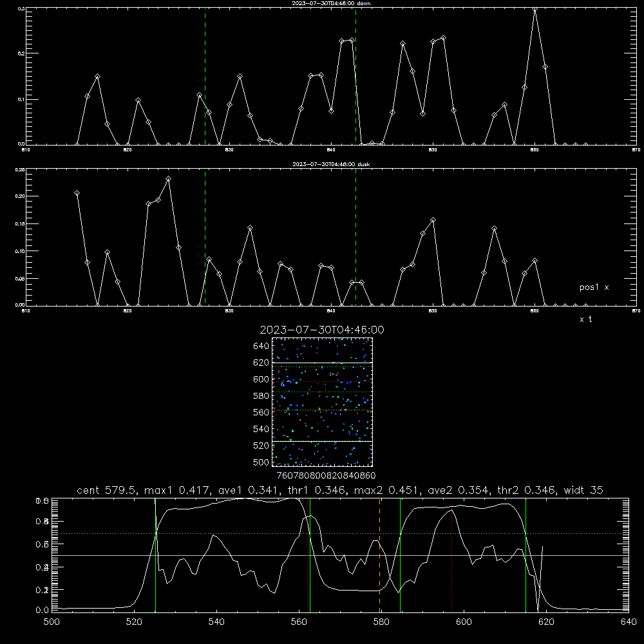Click the detector image thumbnail panel
644x644 pixels.
point(322,402)
